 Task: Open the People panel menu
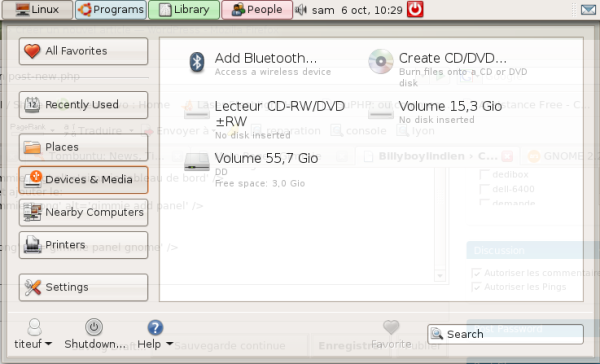257,10
